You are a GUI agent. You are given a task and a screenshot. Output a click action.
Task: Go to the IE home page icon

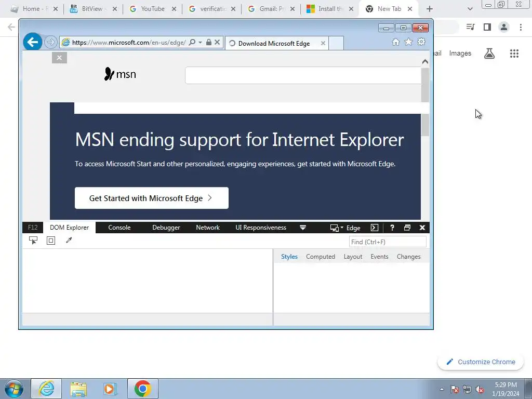coord(395,42)
